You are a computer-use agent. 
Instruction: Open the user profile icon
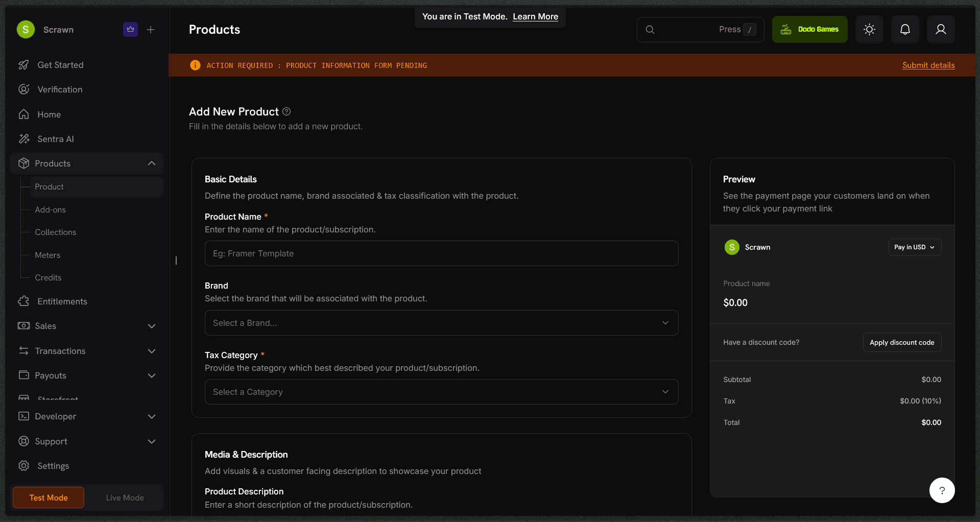pyautogui.click(x=941, y=30)
